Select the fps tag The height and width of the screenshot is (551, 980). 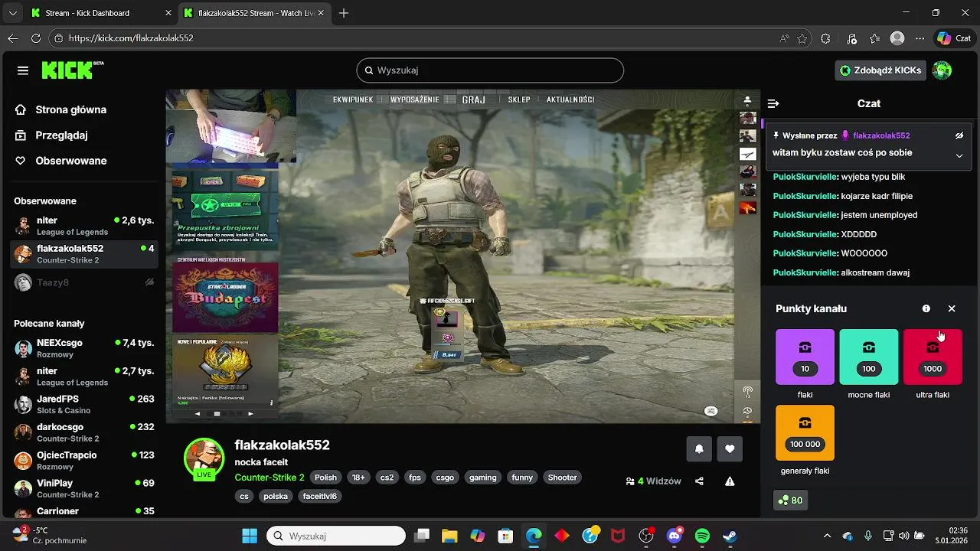click(x=415, y=478)
